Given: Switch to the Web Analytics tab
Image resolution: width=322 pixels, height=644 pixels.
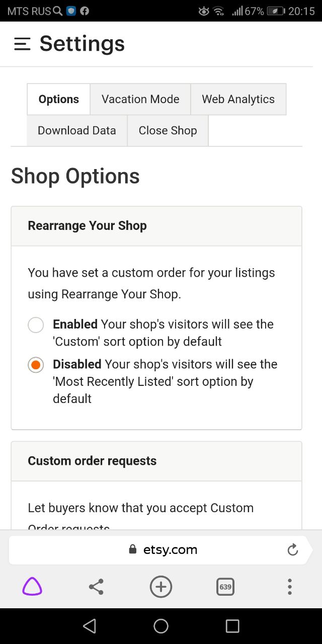Looking at the screenshot, I should [238, 99].
